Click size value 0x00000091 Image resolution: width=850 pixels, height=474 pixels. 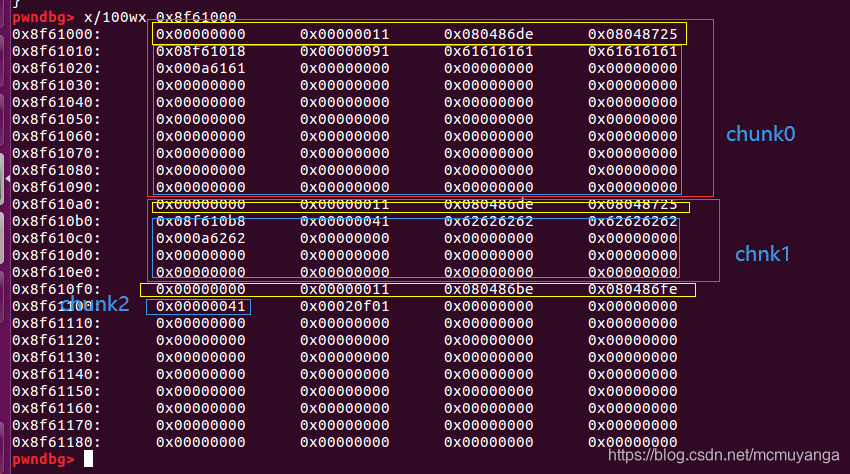(345, 52)
